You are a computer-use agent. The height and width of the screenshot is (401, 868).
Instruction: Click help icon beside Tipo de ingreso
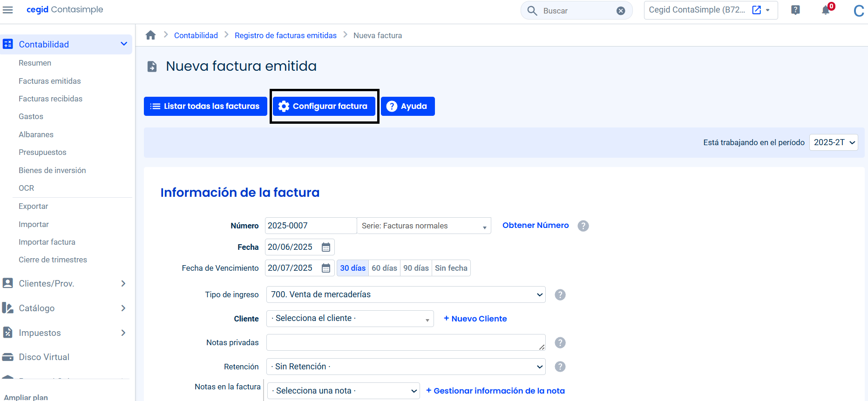pos(560,294)
